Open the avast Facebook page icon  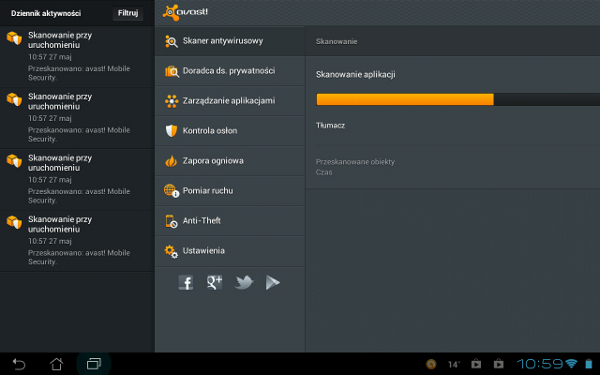click(186, 283)
